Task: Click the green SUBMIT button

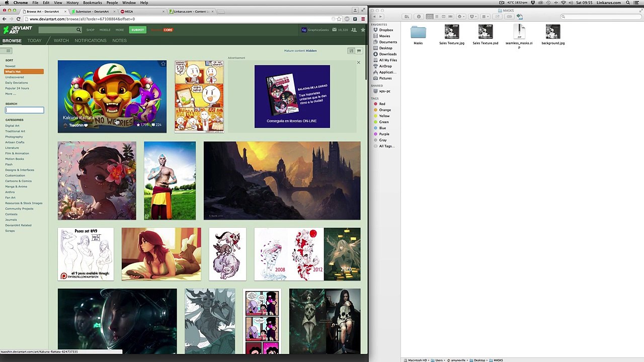Action: pyautogui.click(x=137, y=30)
